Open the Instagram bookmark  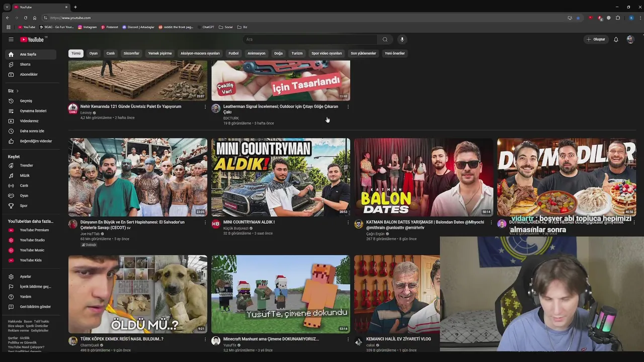pos(88,27)
